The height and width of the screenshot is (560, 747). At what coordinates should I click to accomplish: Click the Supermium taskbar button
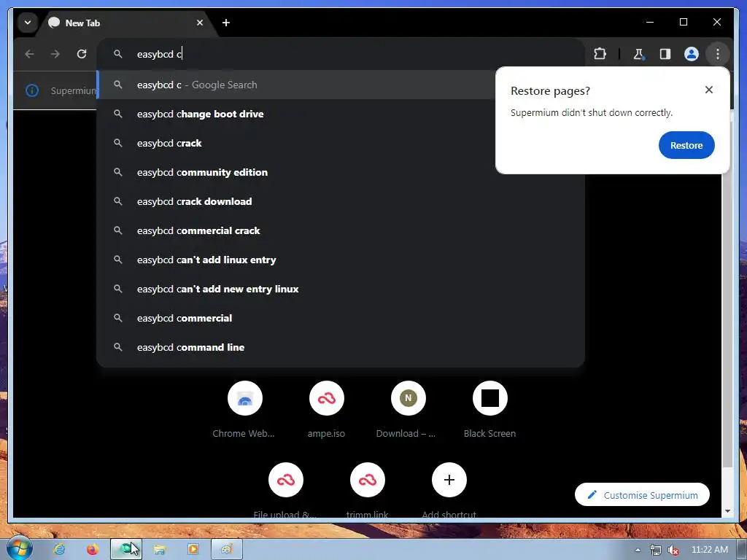125,549
